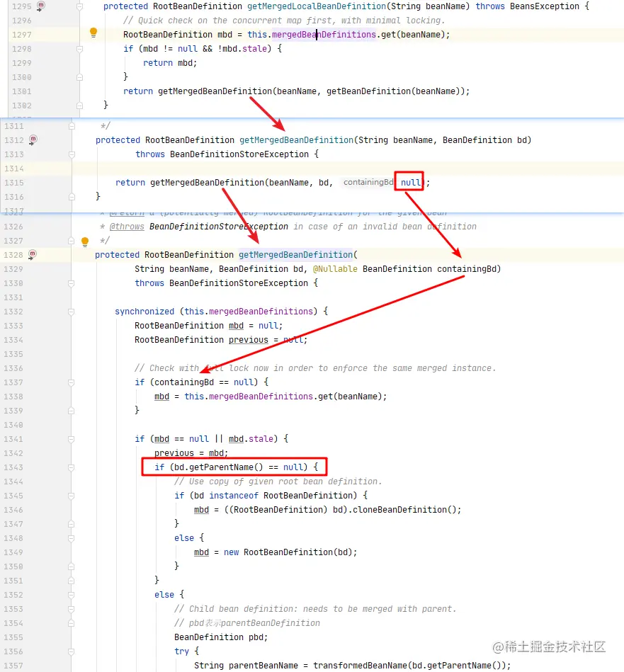Viewport: 624px width, 672px height.
Task: Click the method gutter icon on line 1312
Action: (x=33, y=139)
